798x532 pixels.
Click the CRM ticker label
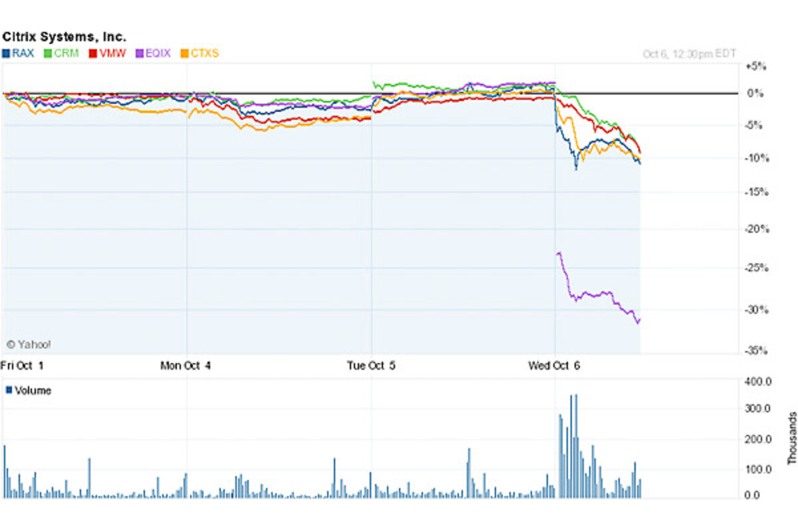66,53
